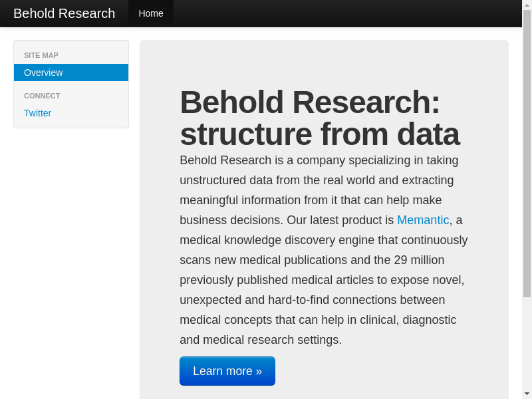The image size is (532, 399).
Task: Open the Twitter link under Connect
Action: coord(37,113)
